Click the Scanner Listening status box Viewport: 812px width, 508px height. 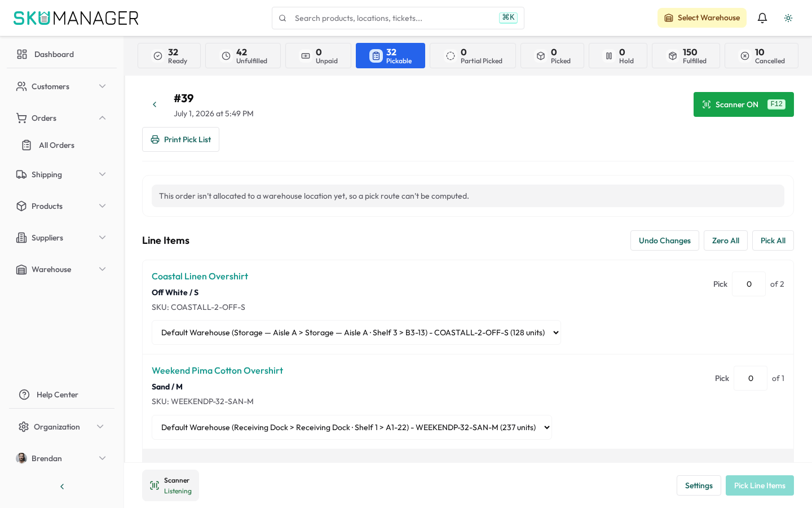coord(170,485)
